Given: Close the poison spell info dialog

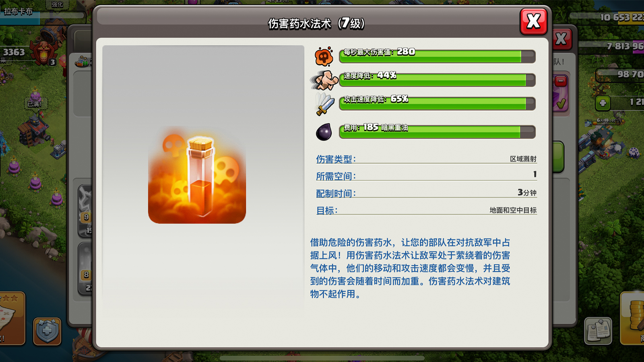Looking at the screenshot, I should coord(533,21).
